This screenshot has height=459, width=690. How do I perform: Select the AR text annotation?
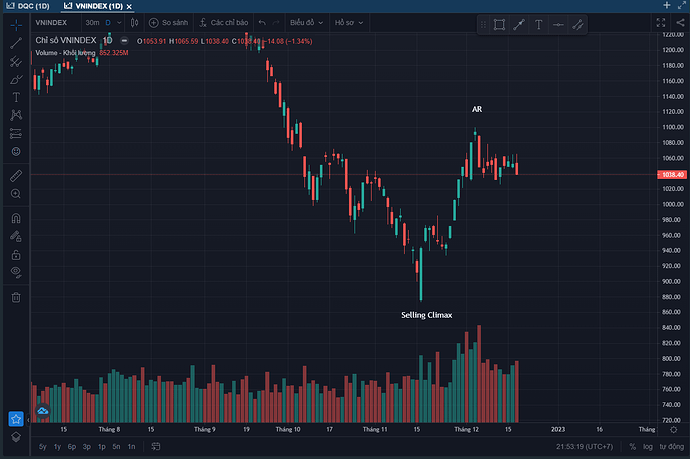pos(477,109)
